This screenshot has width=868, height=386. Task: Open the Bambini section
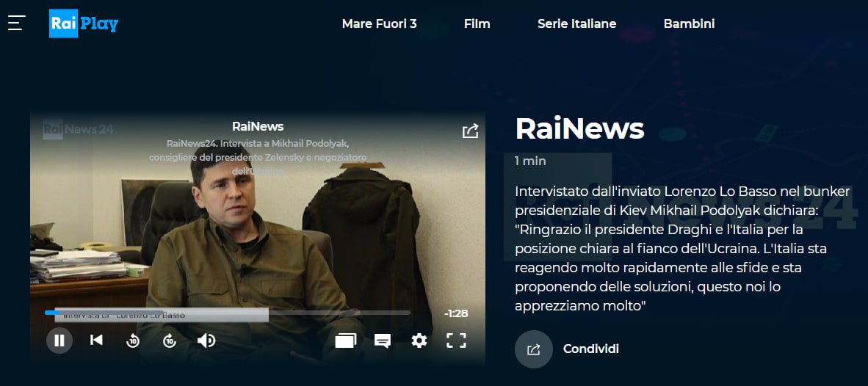(x=690, y=23)
